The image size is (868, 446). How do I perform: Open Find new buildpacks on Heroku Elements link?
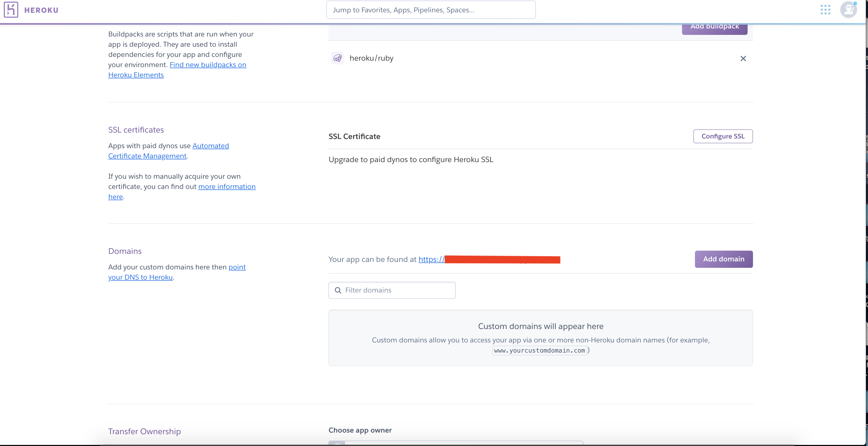(x=207, y=65)
